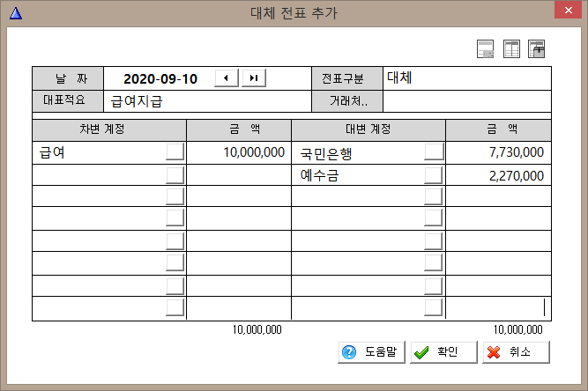Image resolution: width=588 pixels, height=391 pixels.
Task: Click the last credit amount cell with text cursor
Action: point(498,308)
